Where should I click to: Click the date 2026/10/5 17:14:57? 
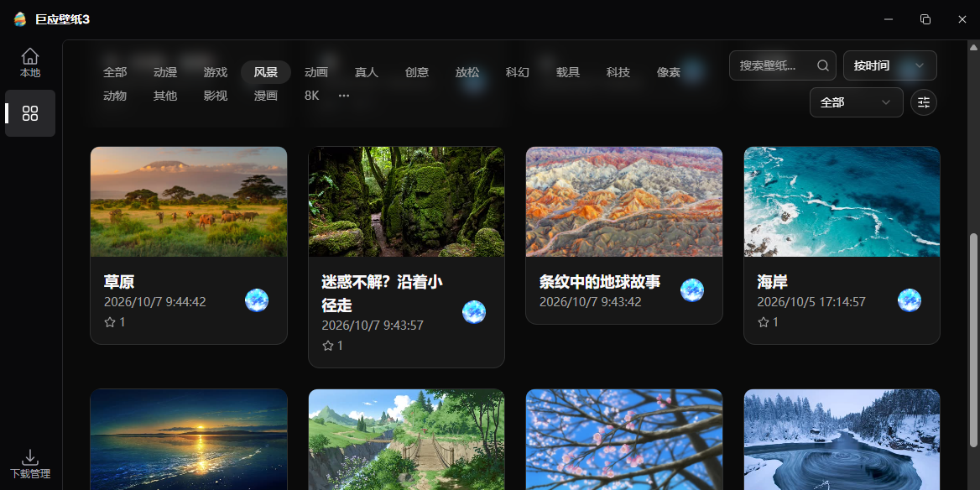tap(811, 302)
